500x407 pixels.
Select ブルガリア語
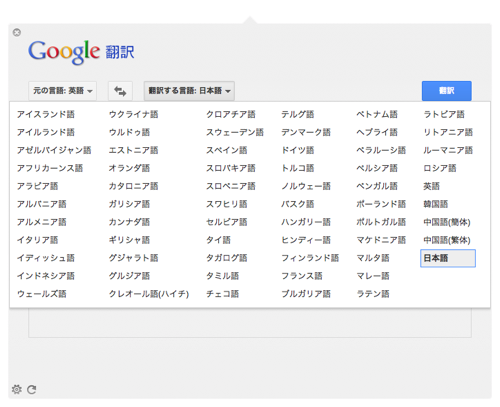[306, 294]
